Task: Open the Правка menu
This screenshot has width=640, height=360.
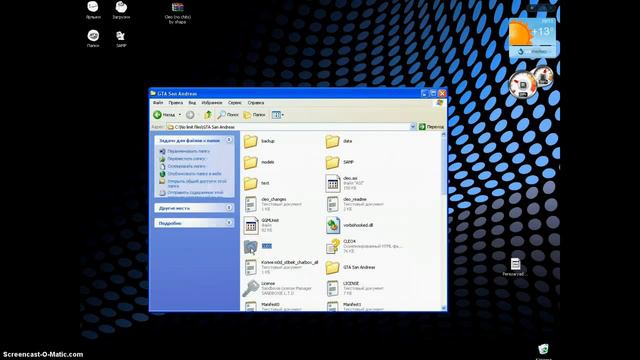Action: click(x=176, y=103)
